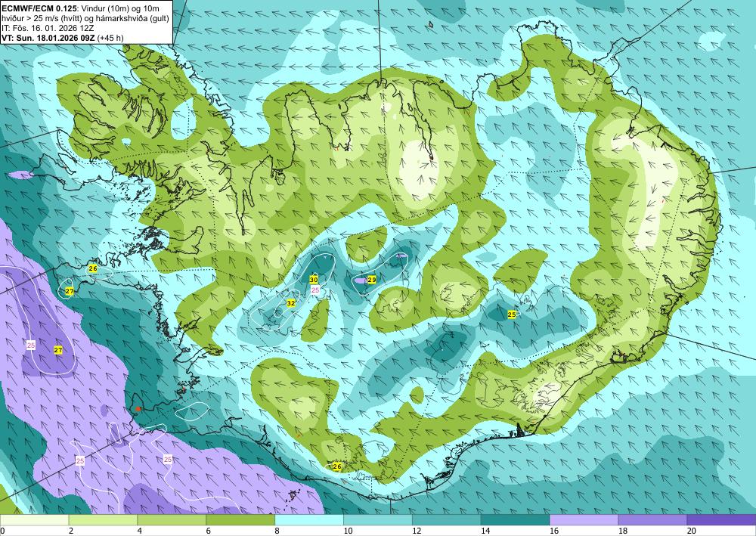
Task: Click the title line 'ECMWF/ECM 0.125: Vindur (10m) og 10m'
Action: point(79,8)
